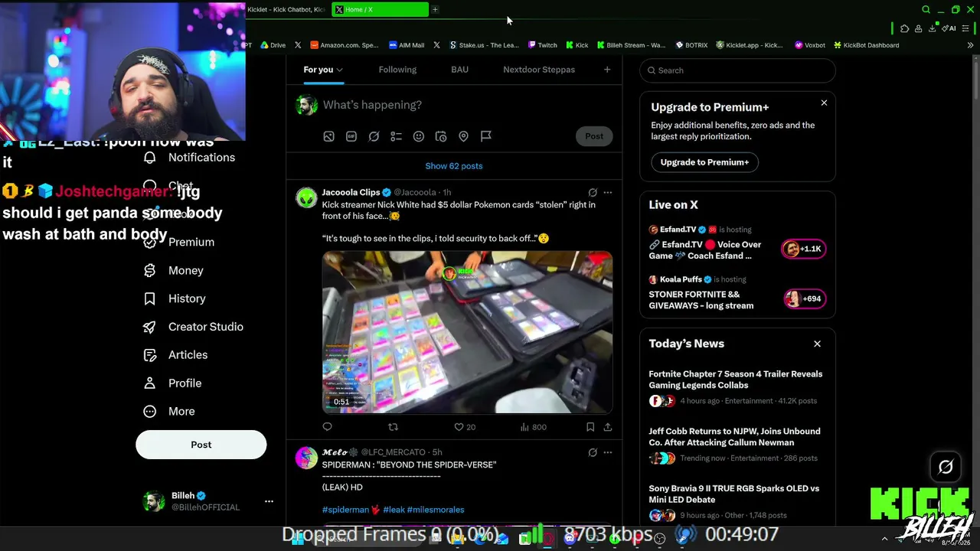
Task: Open browser AI assistant button
Action: (950, 29)
